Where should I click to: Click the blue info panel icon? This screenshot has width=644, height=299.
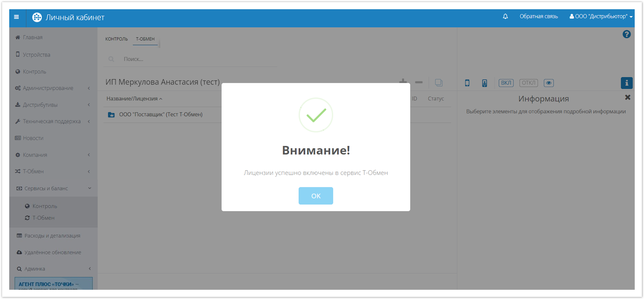click(626, 83)
